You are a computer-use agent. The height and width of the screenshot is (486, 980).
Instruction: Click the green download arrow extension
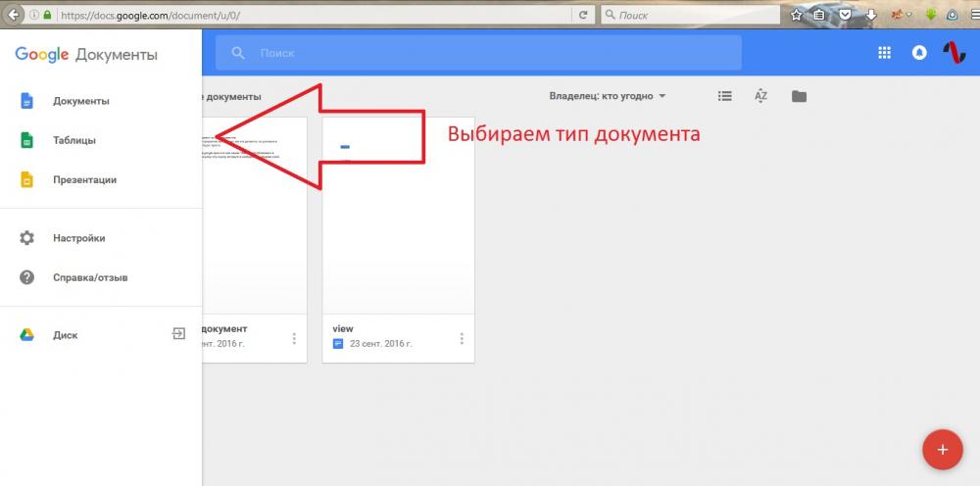(x=930, y=15)
